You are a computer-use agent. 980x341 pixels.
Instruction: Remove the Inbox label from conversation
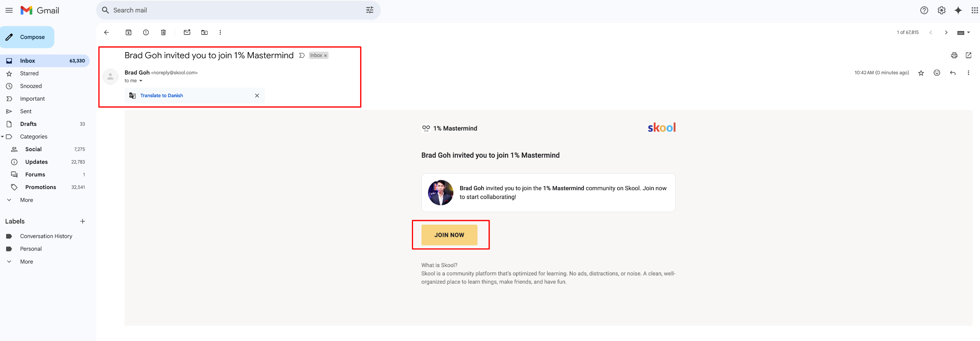(325, 56)
